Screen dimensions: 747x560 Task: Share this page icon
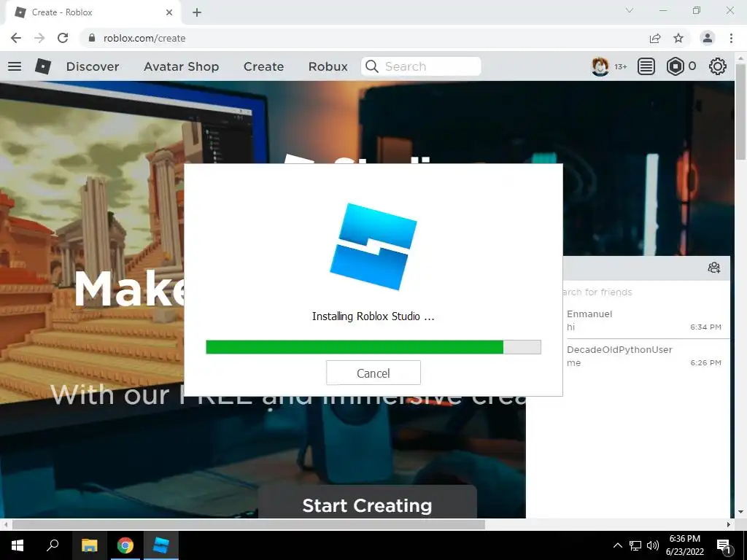click(655, 38)
